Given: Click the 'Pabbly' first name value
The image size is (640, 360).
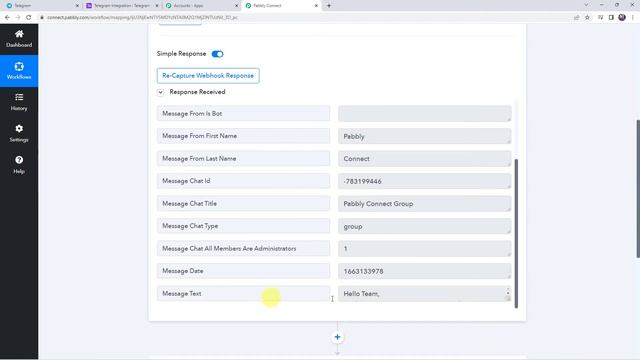Looking at the screenshot, I should pos(424,136).
